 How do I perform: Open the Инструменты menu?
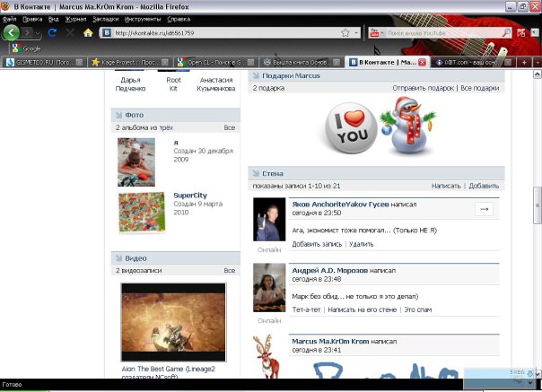(x=143, y=18)
